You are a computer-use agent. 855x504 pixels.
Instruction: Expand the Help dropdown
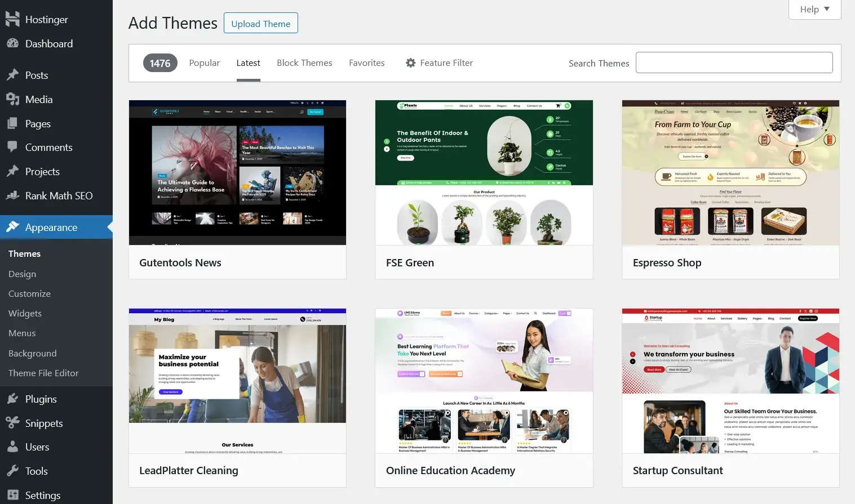click(814, 9)
